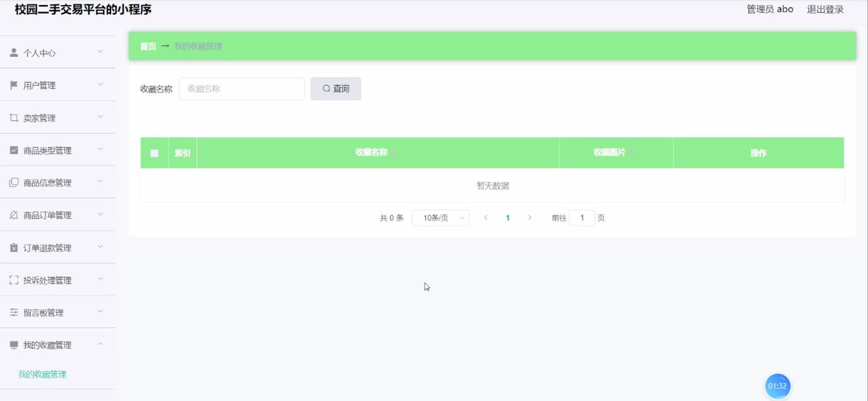Image resolution: width=868 pixels, height=401 pixels.
Task: Click the 查询 search button
Action: click(x=336, y=89)
